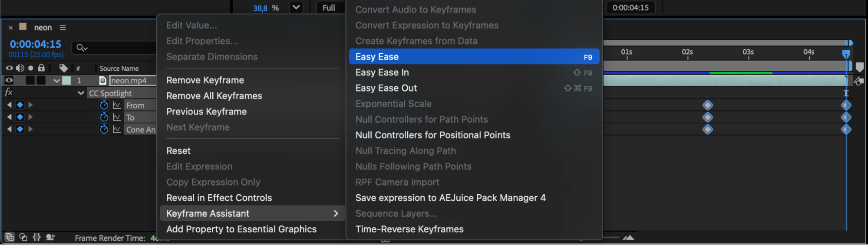Image resolution: width=868 pixels, height=245 pixels.
Task: Toggle the In/Out/Duration braces pane icon
Action: tap(37, 237)
